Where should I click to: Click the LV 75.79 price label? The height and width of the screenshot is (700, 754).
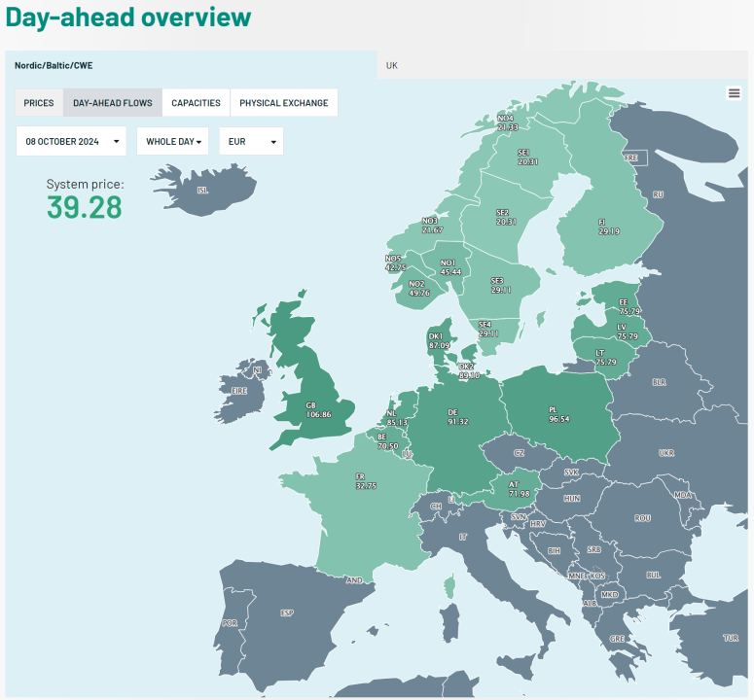point(628,332)
